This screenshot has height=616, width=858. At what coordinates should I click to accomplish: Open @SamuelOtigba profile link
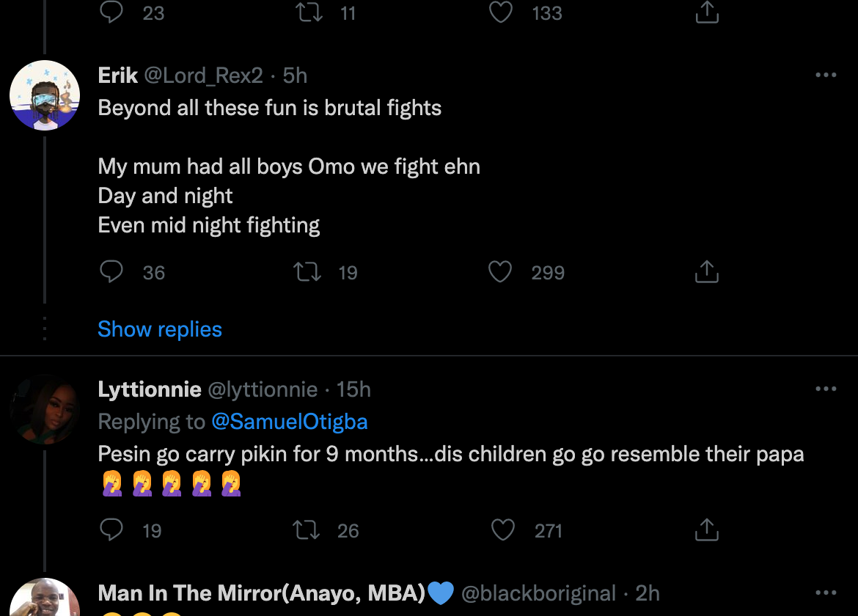coord(290,422)
